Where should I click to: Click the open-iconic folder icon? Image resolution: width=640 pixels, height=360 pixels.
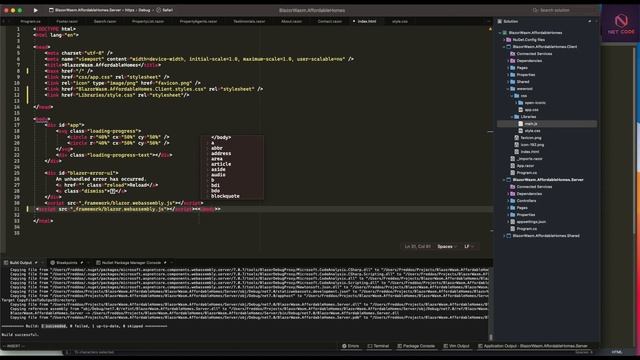tap(520, 103)
